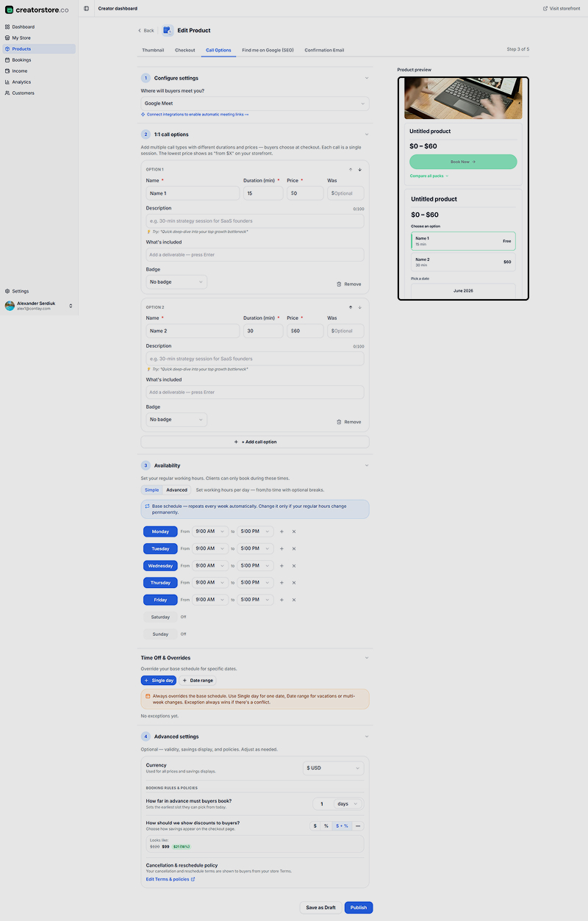Toggle Monday availability

160,531
